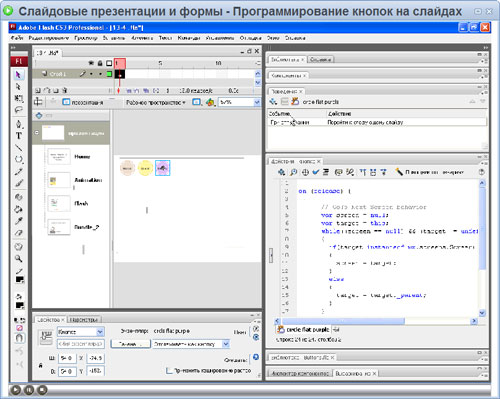Click the Find icon in Actions panel
Screen dimensions: 500x399
(x=293, y=172)
